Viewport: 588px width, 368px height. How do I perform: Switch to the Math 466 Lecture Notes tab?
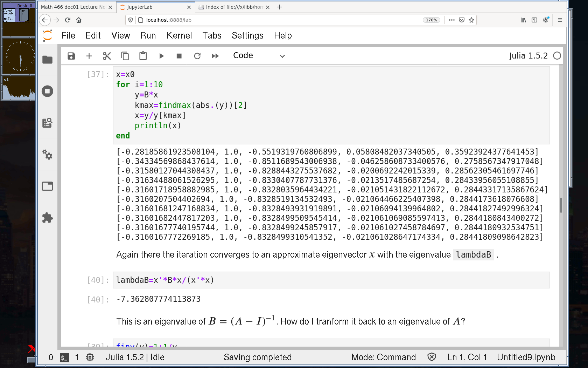73,7
